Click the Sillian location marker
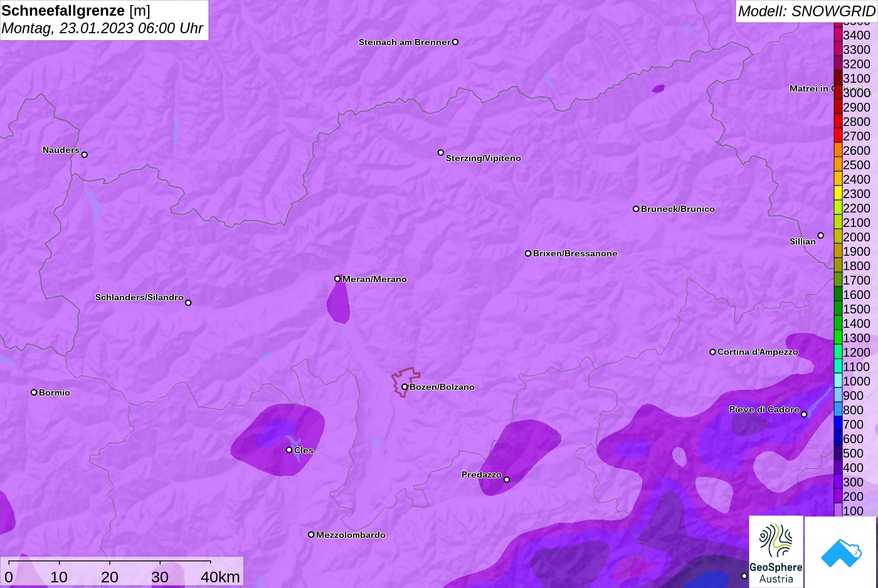This screenshot has width=878, height=588. pyautogui.click(x=821, y=236)
